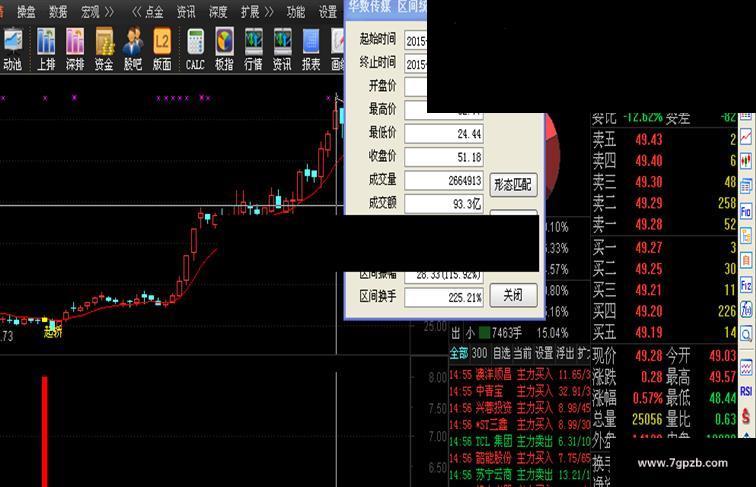The width and height of the screenshot is (756, 487).
Task: Click the F10 sidebar icon
Action: (x=746, y=211)
